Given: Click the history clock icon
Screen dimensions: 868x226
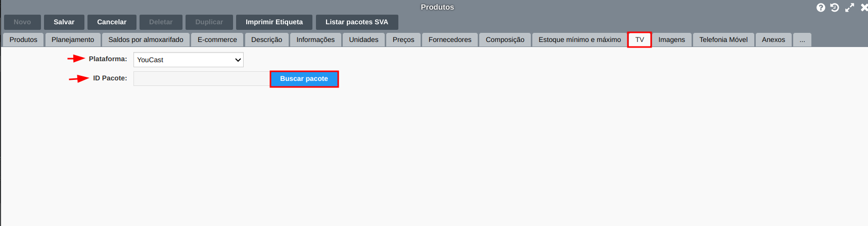Looking at the screenshot, I should (835, 8).
